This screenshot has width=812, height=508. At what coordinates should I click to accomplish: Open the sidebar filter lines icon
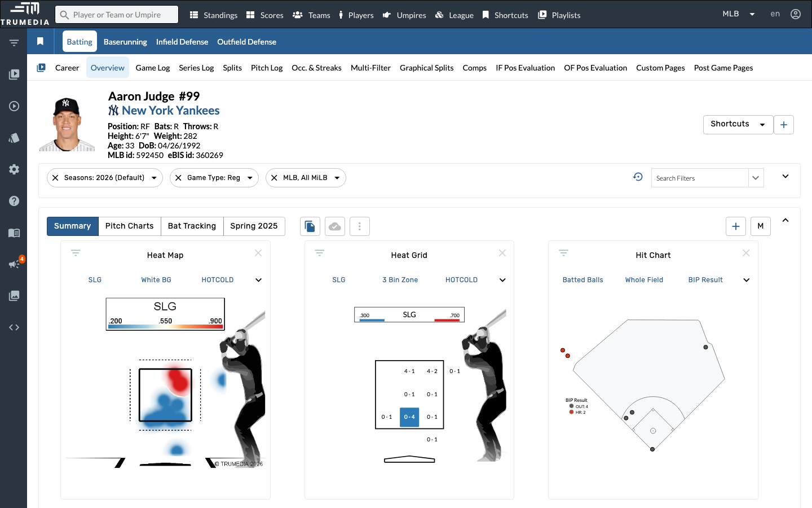point(14,43)
